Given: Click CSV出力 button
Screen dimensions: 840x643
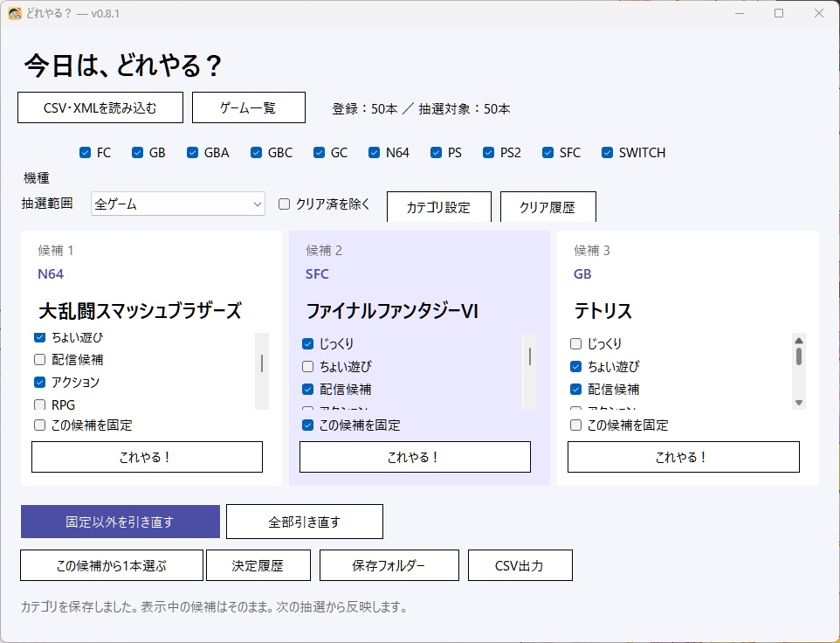Looking at the screenshot, I should click(520, 565).
